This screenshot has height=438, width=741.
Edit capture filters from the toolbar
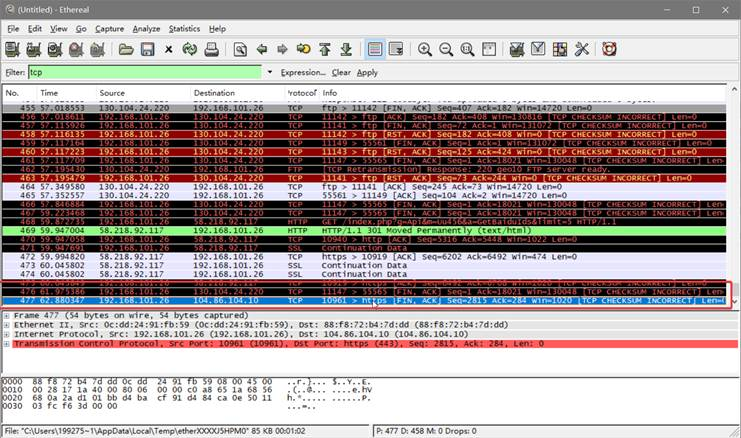click(517, 49)
